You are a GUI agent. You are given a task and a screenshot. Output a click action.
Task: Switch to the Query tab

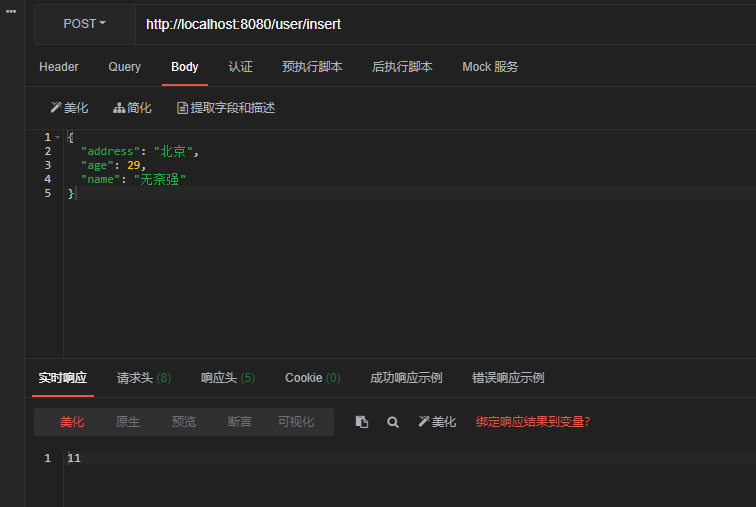[125, 67]
